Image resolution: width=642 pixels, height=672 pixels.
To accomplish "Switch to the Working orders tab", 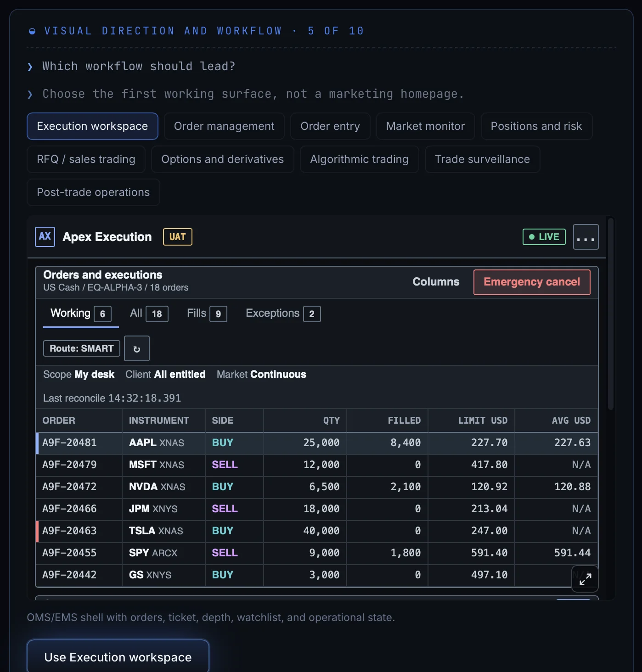I will [x=81, y=314].
